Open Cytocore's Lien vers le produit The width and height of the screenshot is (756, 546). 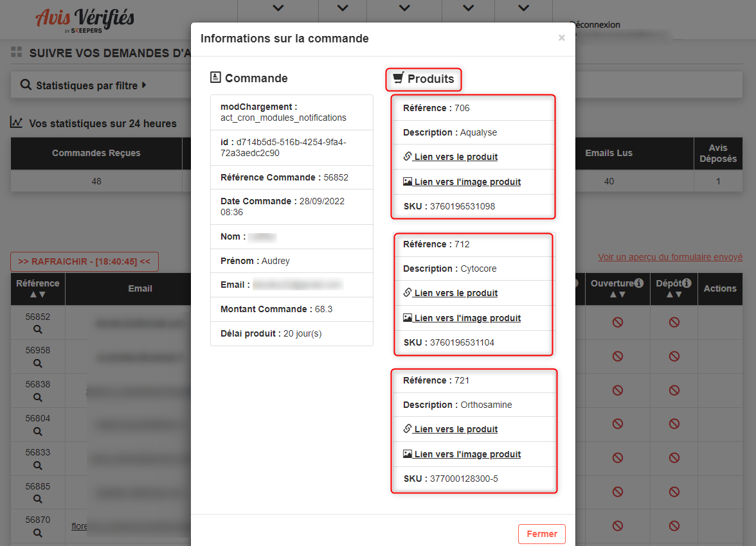456,293
